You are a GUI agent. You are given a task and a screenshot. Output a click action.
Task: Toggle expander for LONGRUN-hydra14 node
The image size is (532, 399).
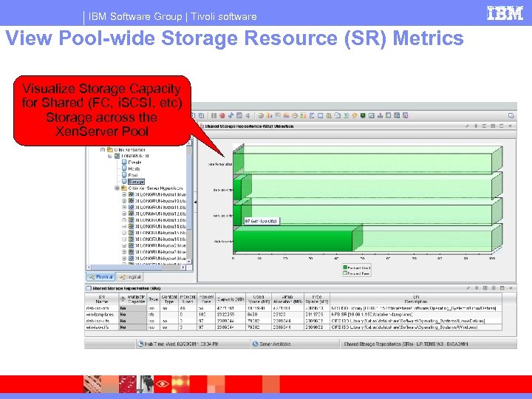coord(124,227)
